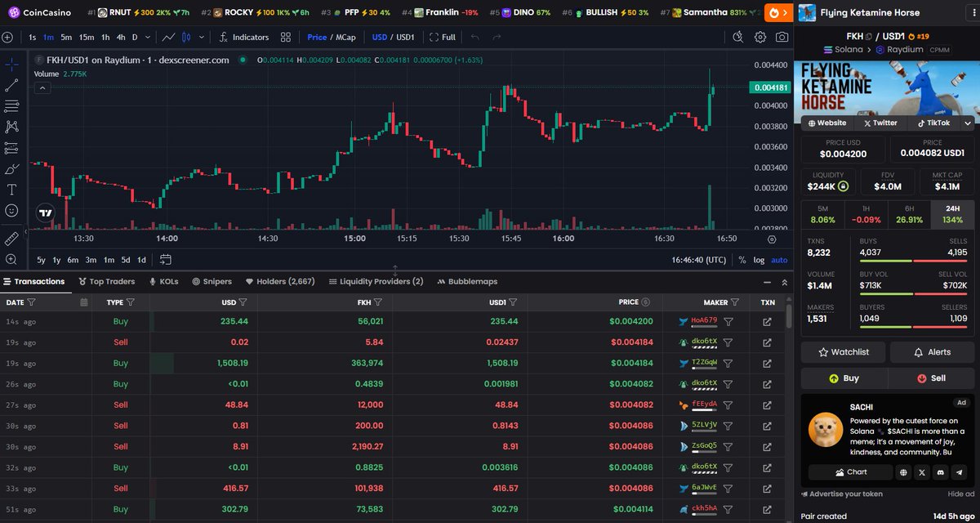This screenshot has width=980, height=523.
Task: Switch chart to MCap view
Action: [x=346, y=37]
